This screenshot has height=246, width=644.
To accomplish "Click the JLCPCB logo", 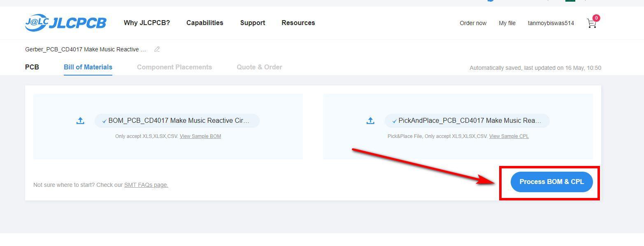I will 65,23.
